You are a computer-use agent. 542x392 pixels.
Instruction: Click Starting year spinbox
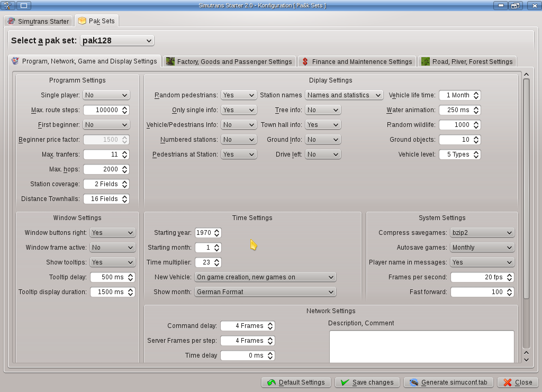208,233
